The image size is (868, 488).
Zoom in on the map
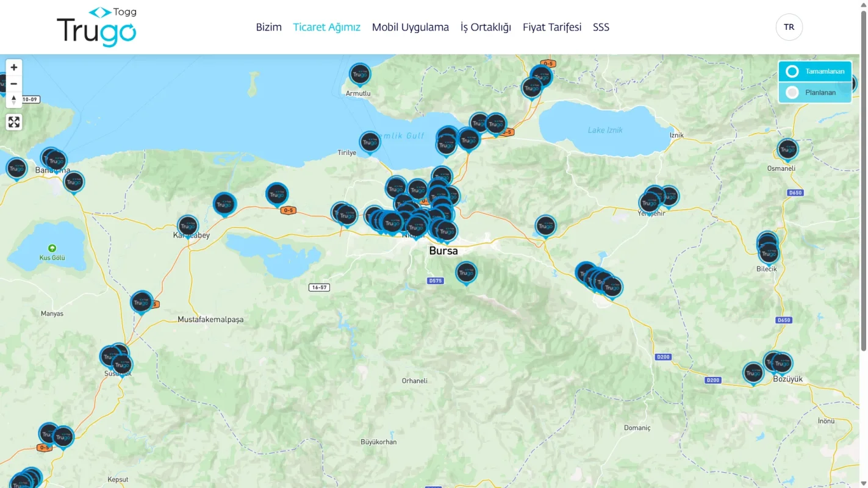[x=13, y=67]
